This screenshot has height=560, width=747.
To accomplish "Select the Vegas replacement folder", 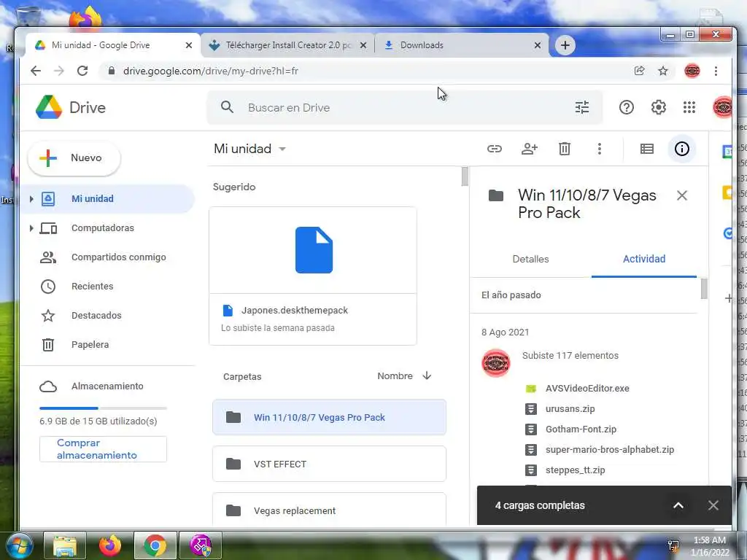I will click(x=329, y=510).
